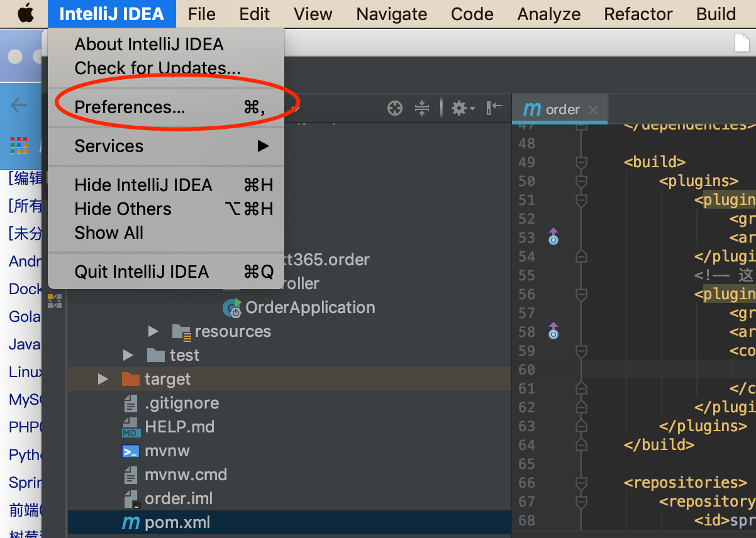Select Show All menu entry
Viewport: 756px width, 538px height.
click(x=166, y=233)
